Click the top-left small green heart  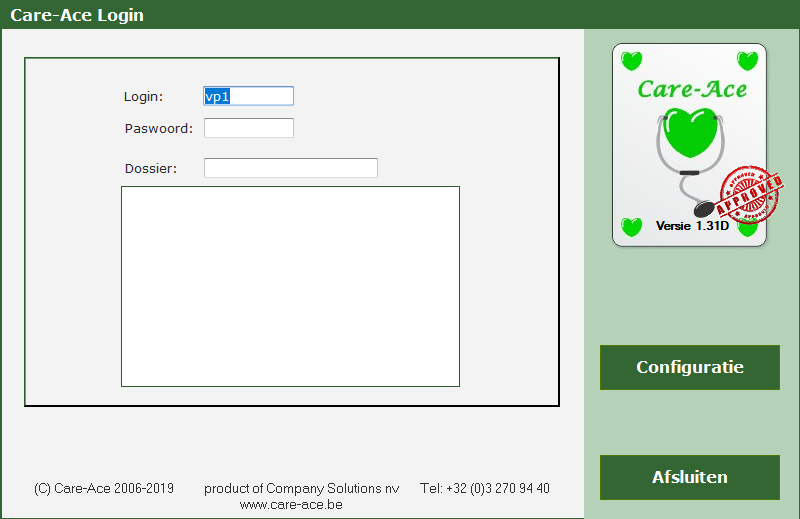click(631, 61)
